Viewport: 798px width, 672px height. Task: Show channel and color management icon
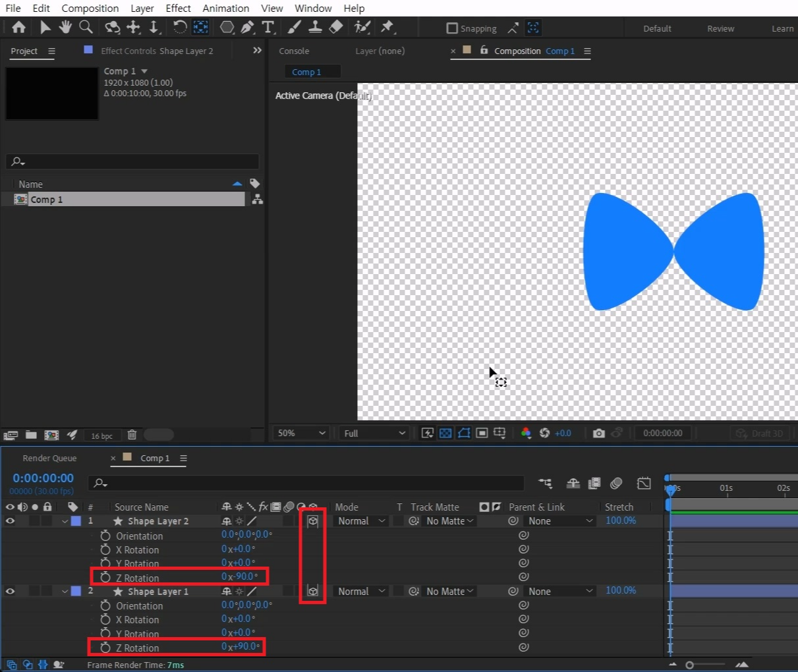(526, 433)
